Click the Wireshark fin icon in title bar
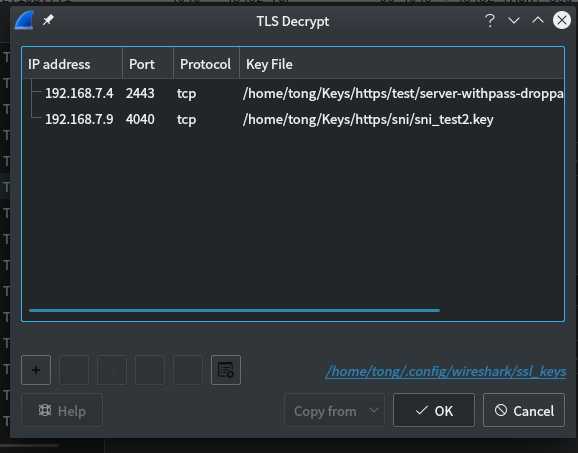The image size is (578, 453). tap(24, 20)
